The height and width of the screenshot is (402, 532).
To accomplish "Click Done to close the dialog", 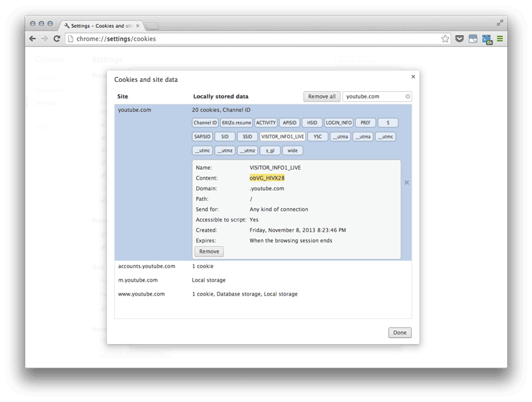I will point(400,333).
